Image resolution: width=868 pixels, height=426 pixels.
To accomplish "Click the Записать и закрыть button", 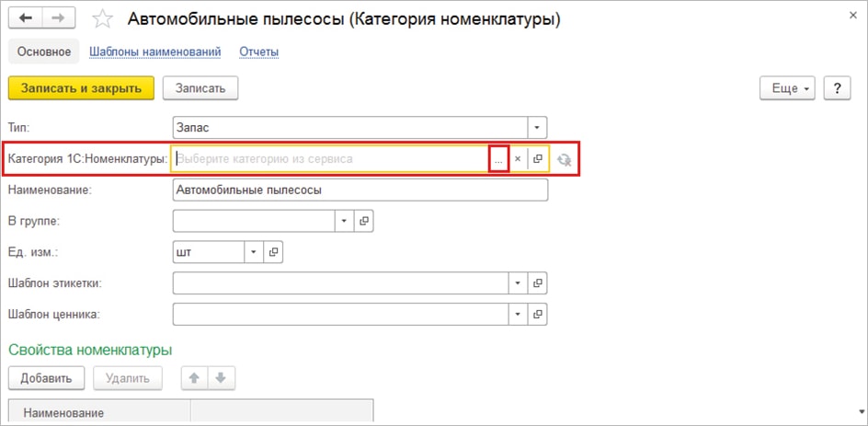I will point(81,87).
